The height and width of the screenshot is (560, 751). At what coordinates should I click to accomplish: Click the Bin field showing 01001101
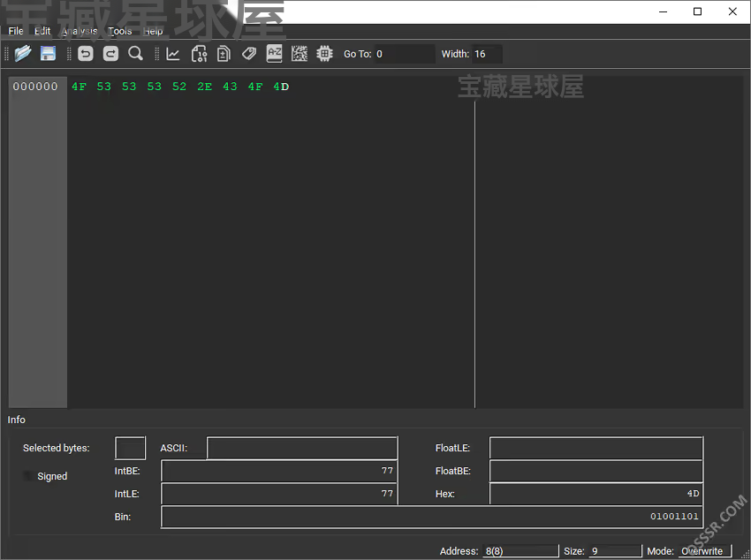432,517
